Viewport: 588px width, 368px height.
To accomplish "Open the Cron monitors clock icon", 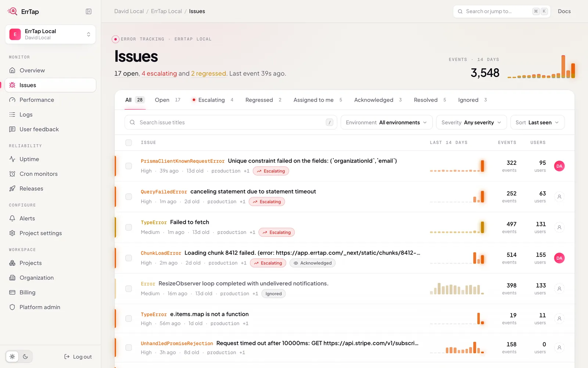I will [x=12, y=174].
